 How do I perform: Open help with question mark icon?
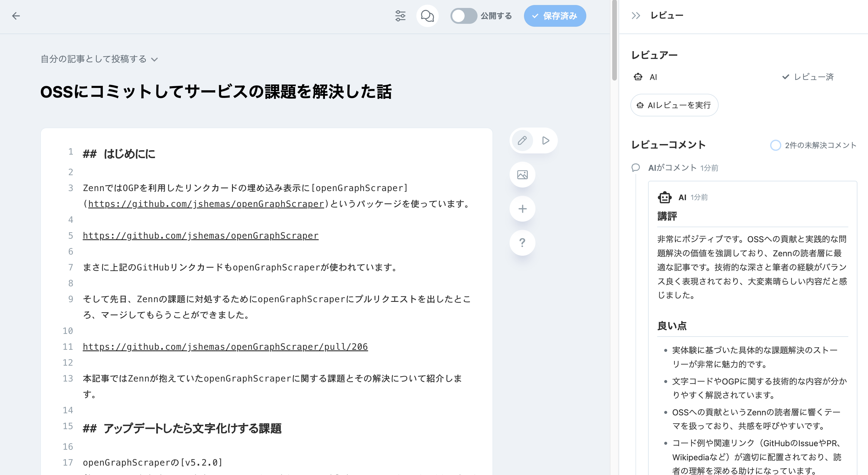[522, 243]
